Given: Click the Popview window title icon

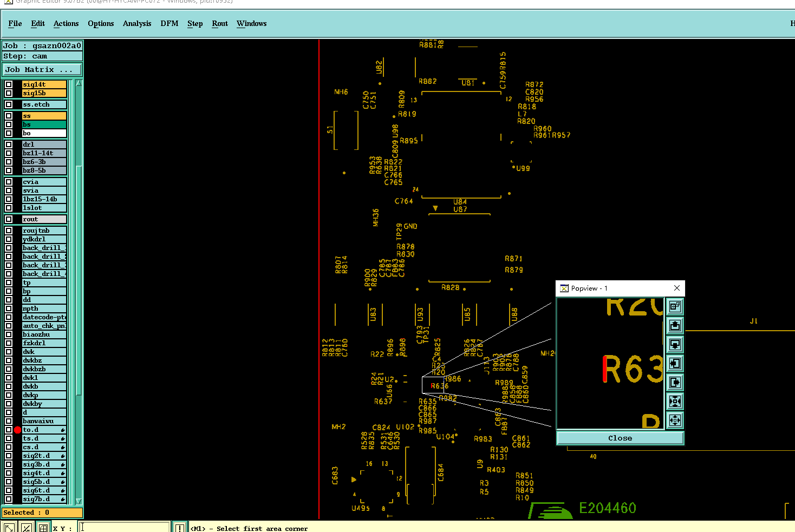Looking at the screenshot, I should pyautogui.click(x=564, y=288).
